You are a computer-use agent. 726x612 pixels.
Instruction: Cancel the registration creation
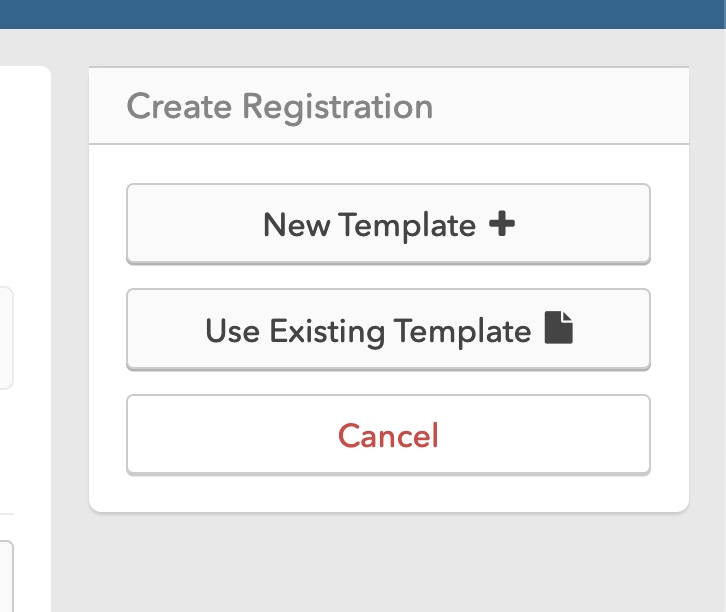[x=388, y=435]
